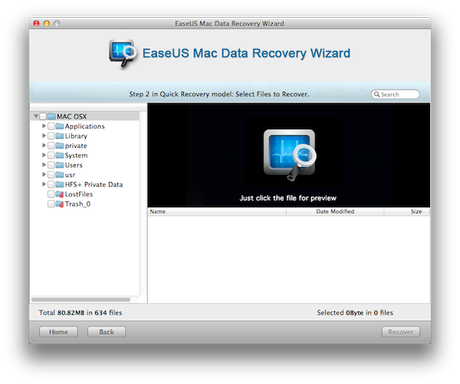
Task: Expand the HFS+ Private Data folder
Action: [x=44, y=184]
